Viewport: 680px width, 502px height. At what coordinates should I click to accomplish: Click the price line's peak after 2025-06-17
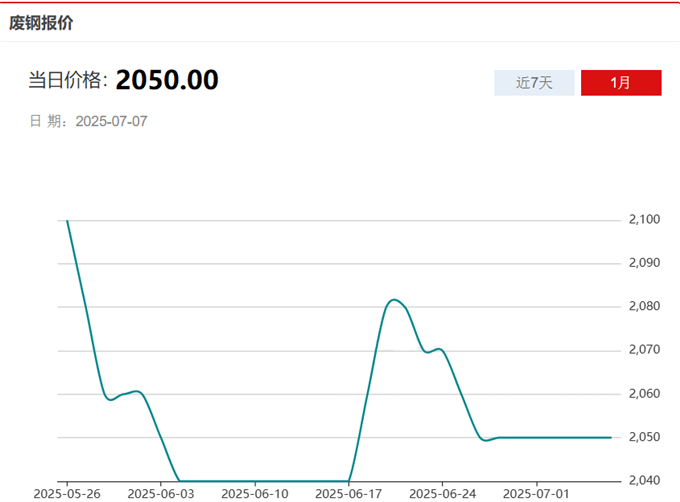[x=393, y=299]
